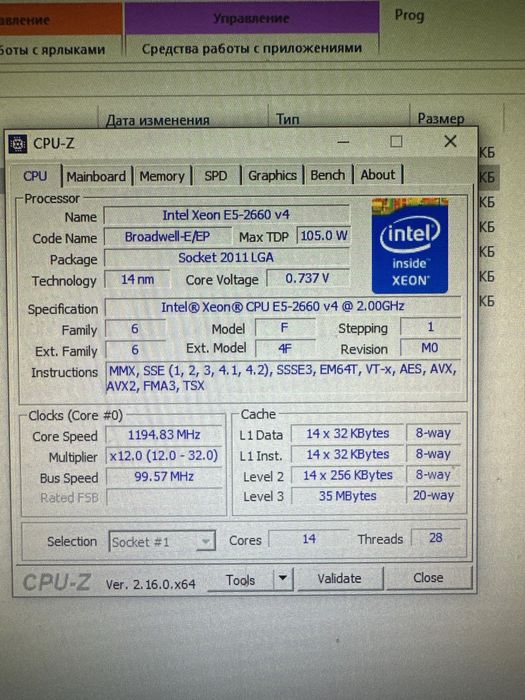Open the About tab

[x=378, y=175]
